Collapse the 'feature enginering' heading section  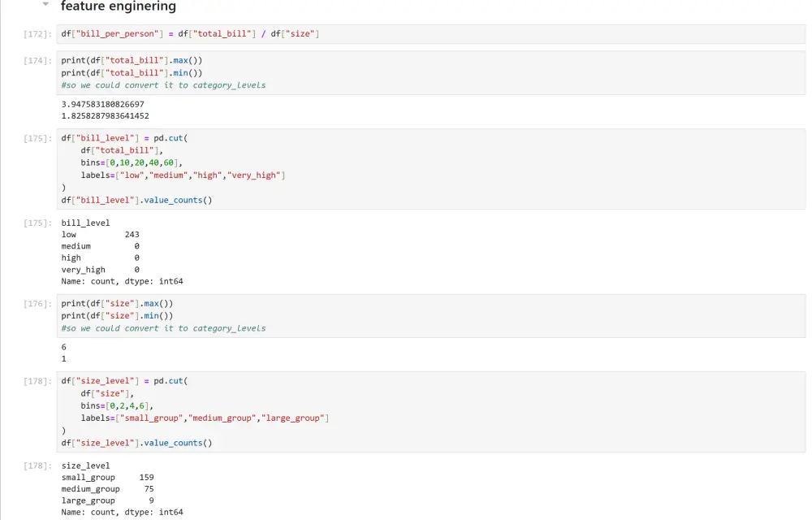tap(45, 5)
